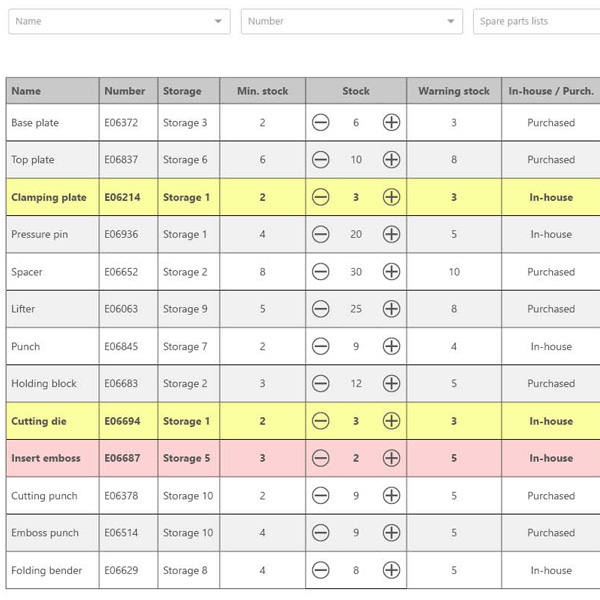Click the Storage 7 cell
The image size is (600, 600).
189,346
